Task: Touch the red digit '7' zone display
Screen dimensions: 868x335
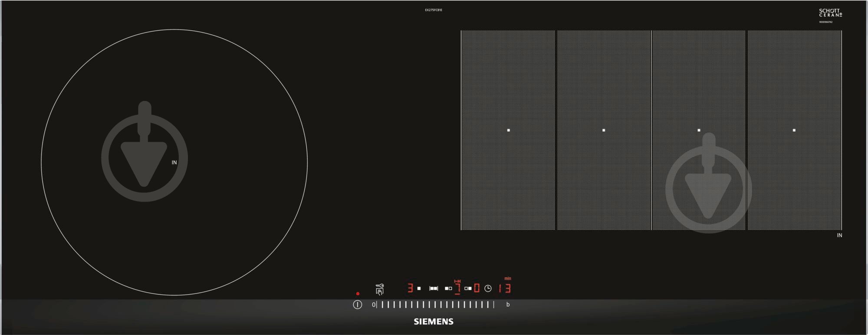Action: (x=457, y=288)
